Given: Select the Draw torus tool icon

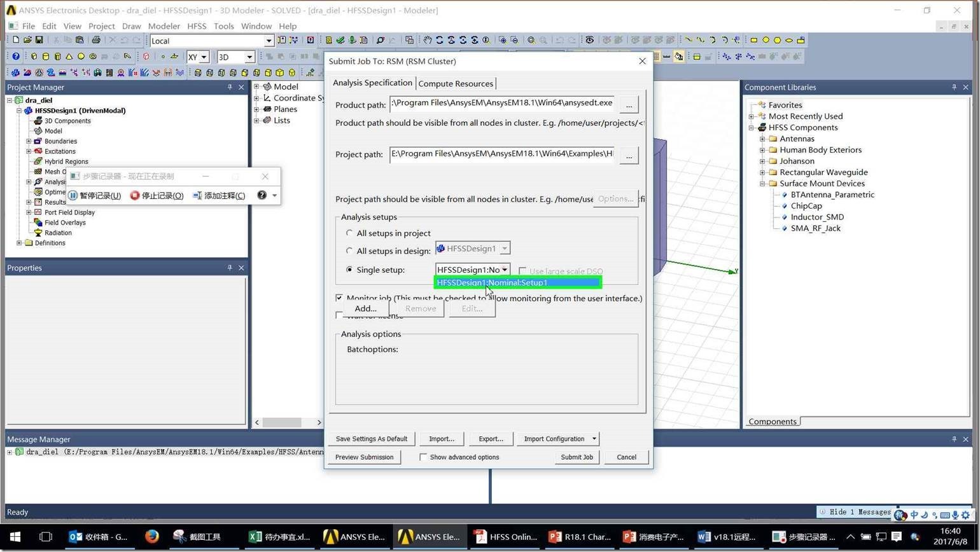Looking at the screenshot, I should pos(93,57).
